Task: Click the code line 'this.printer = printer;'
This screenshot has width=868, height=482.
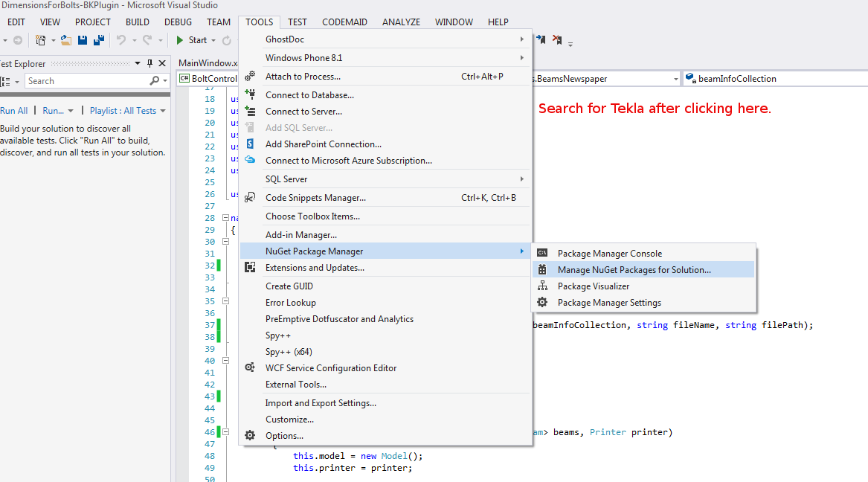Action: (353, 468)
